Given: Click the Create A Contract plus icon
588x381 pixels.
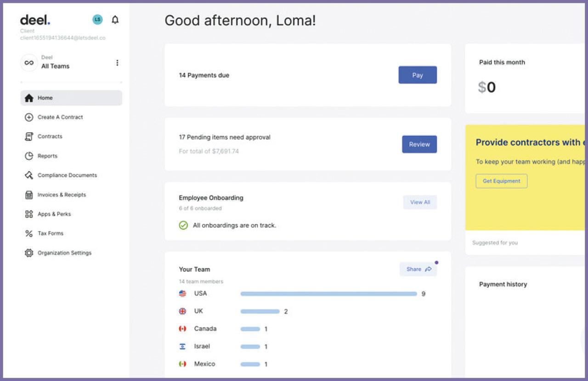Looking at the screenshot, I should click(x=29, y=118).
